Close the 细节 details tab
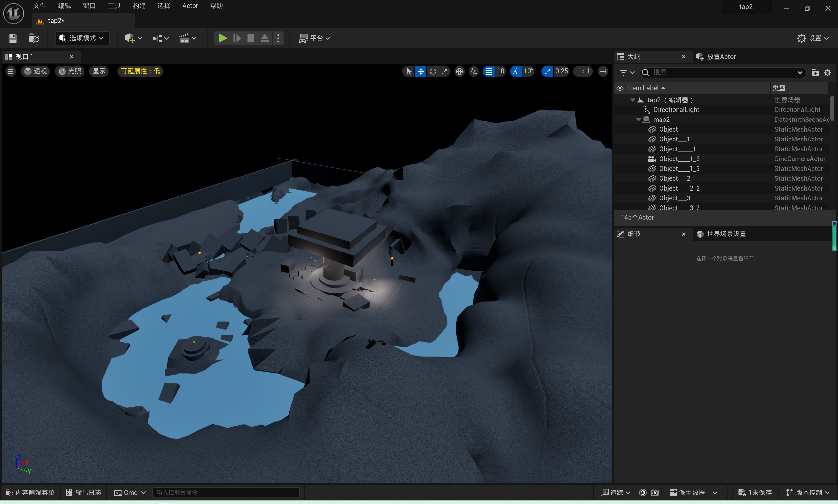The height and width of the screenshot is (504, 838). [x=683, y=234]
